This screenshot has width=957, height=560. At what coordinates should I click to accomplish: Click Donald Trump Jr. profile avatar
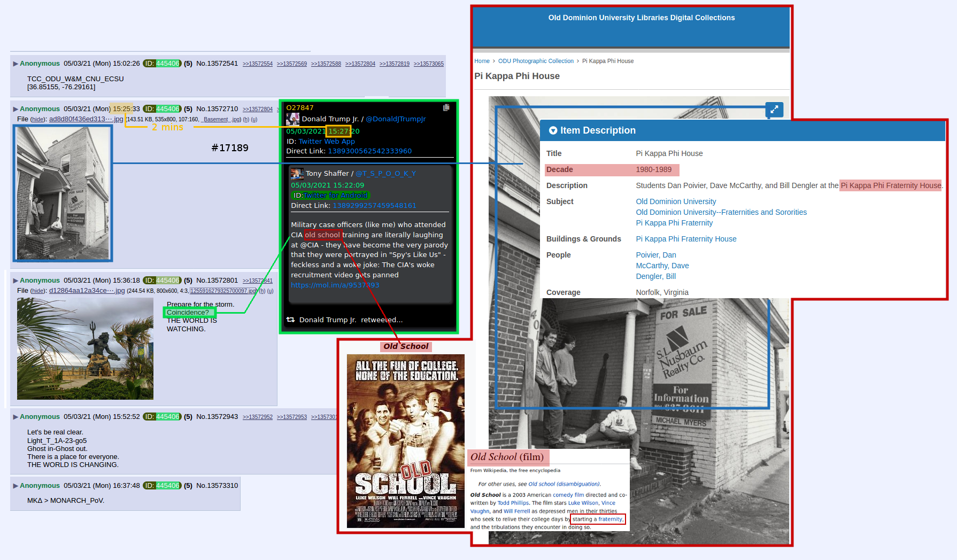click(292, 119)
